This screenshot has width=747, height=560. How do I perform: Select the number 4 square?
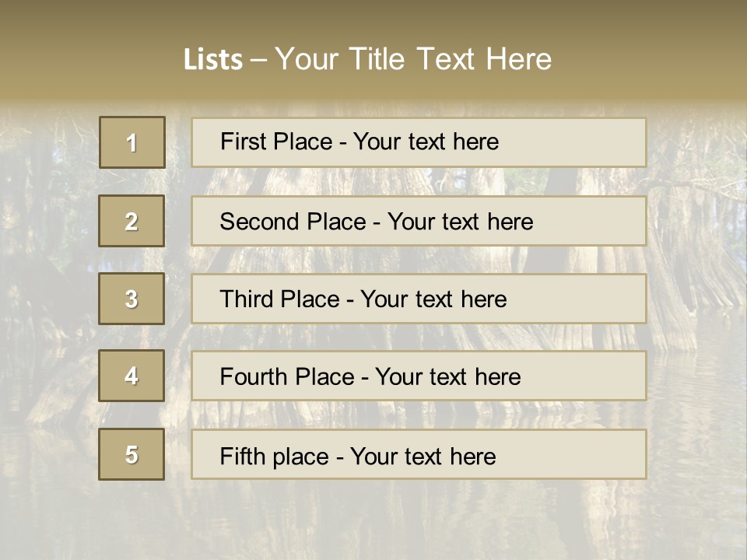132,376
